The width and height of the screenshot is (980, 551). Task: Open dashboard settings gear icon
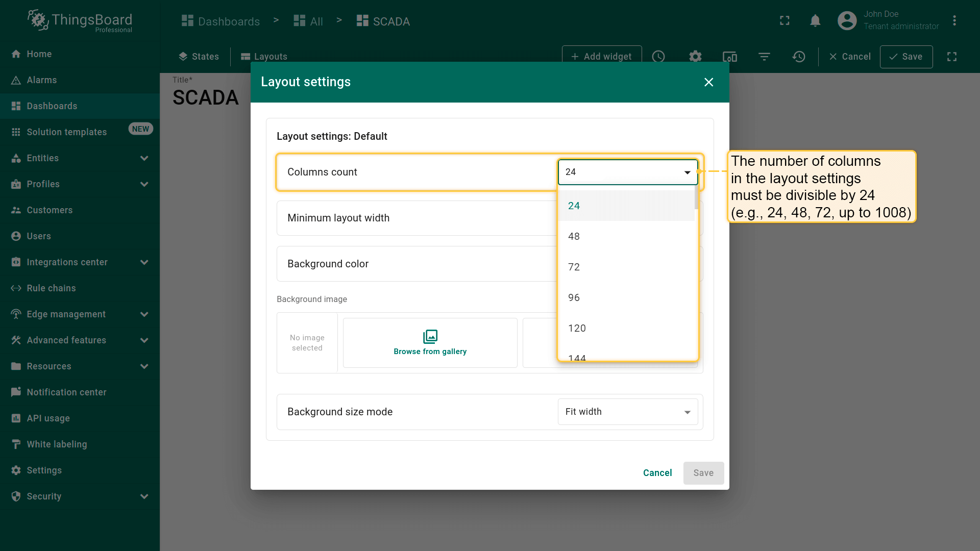tap(695, 57)
